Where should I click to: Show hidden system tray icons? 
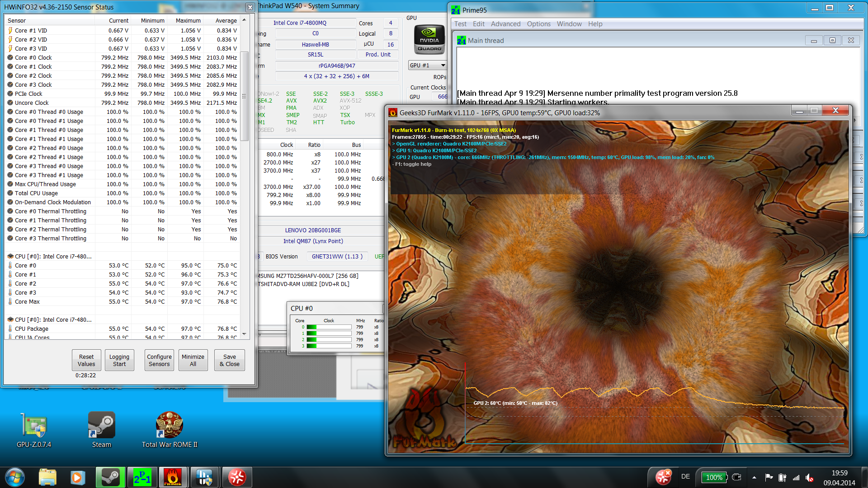click(754, 477)
